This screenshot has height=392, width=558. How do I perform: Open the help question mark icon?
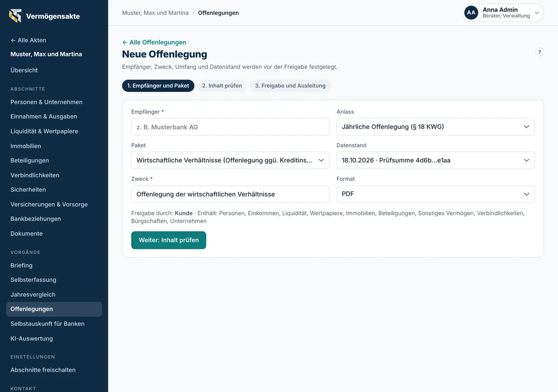point(539,52)
